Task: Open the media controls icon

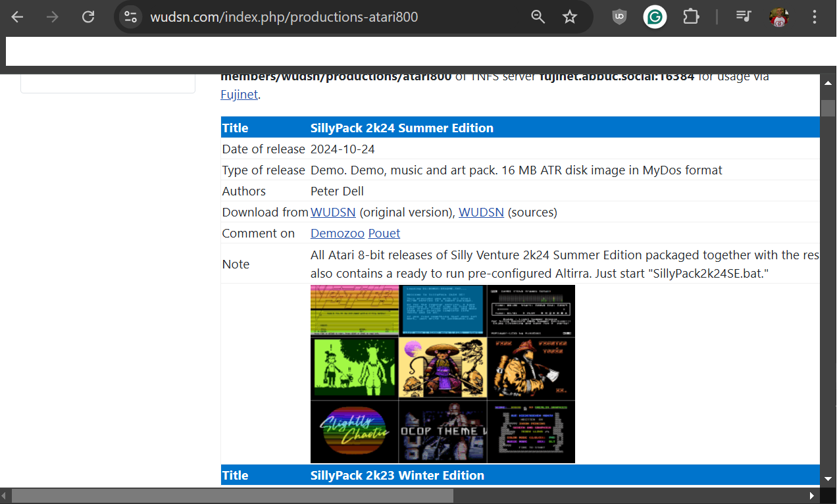Action: (744, 17)
